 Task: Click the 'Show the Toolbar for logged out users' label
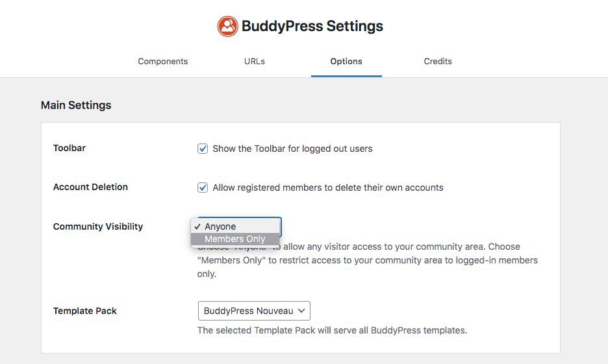click(x=292, y=149)
